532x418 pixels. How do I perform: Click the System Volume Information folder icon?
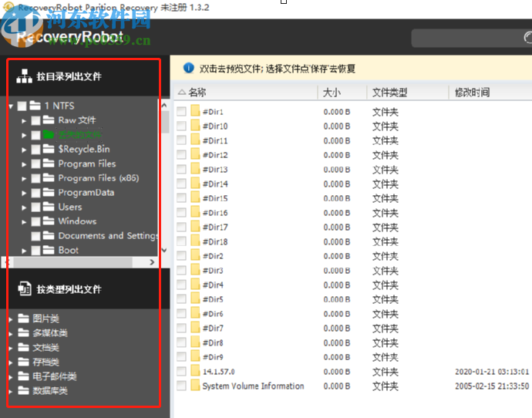tap(195, 386)
